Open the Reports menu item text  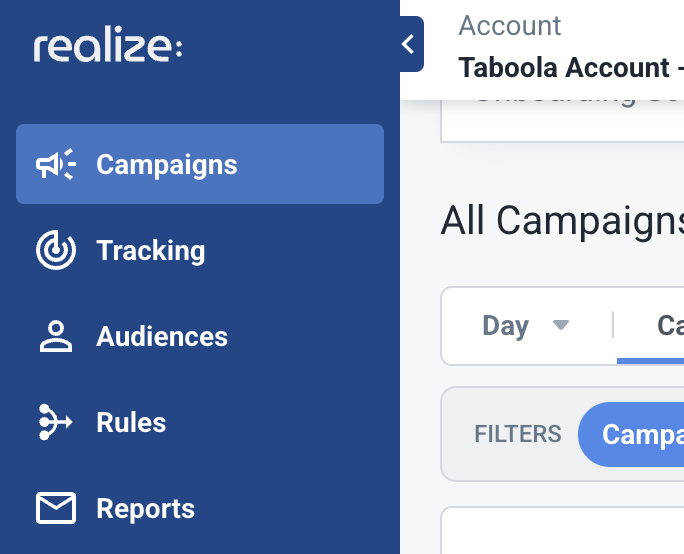click(x=145, y=509)
